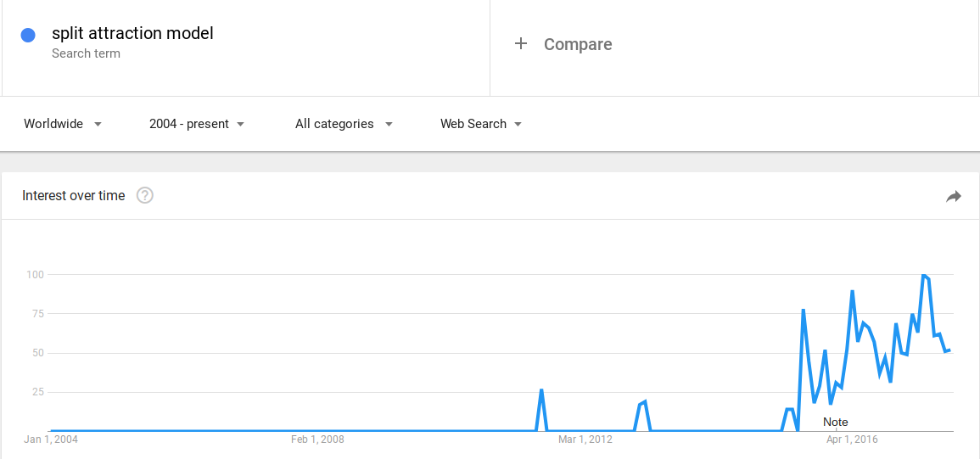Screen dimensions: 980x459
Task: Click the Search term subtitle text
Action: tap(87, 53)
